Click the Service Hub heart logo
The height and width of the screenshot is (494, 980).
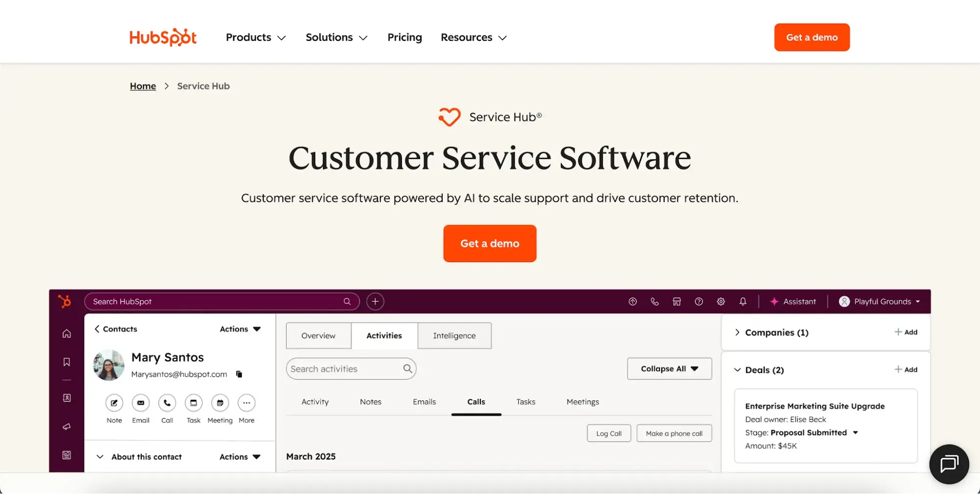pyautogui.click(x=449, y=117)
